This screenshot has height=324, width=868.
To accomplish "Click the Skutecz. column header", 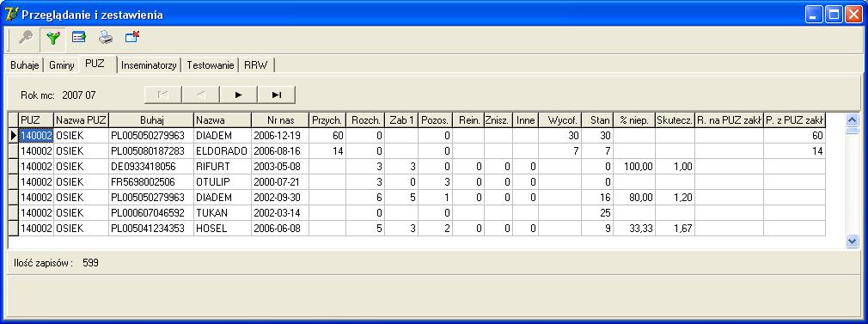I will pos(675,119).
